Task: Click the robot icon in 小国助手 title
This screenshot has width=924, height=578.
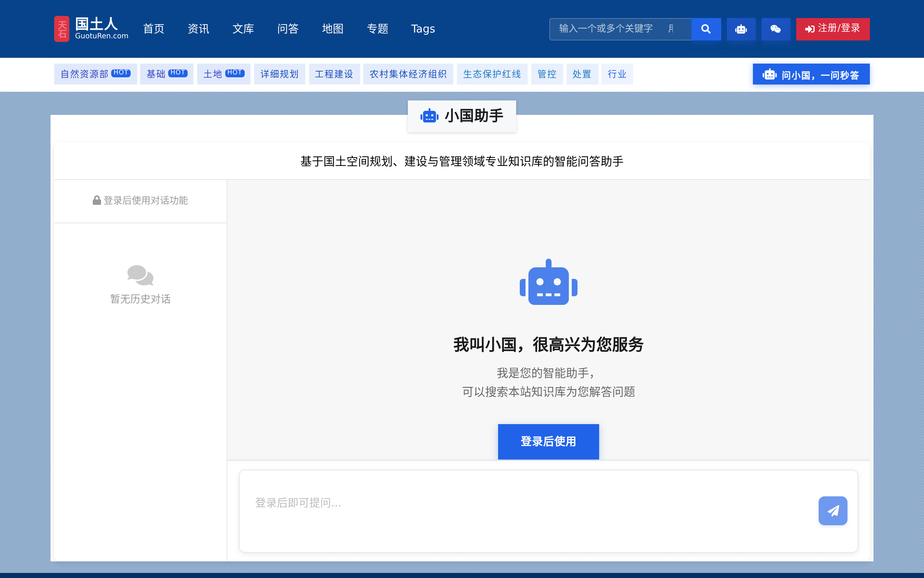Action: [429, 116]
